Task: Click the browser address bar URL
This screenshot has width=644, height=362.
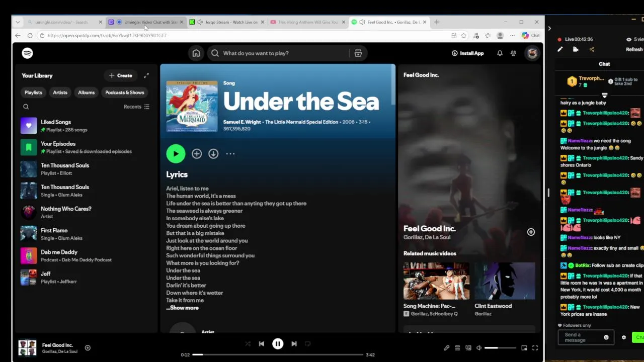Action: tap(107, 36)
